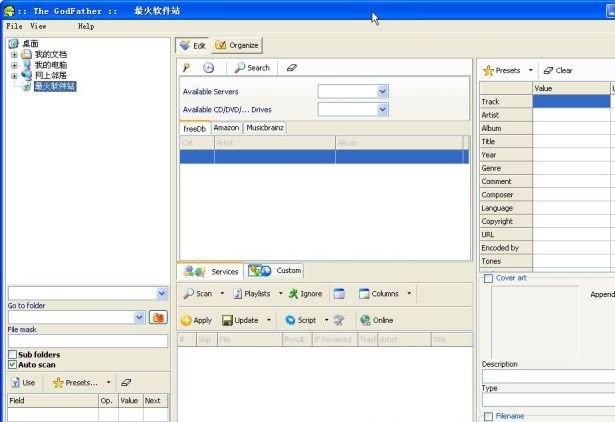
Task: Click the window layout icon left of Columns
Action: (339, 294)
